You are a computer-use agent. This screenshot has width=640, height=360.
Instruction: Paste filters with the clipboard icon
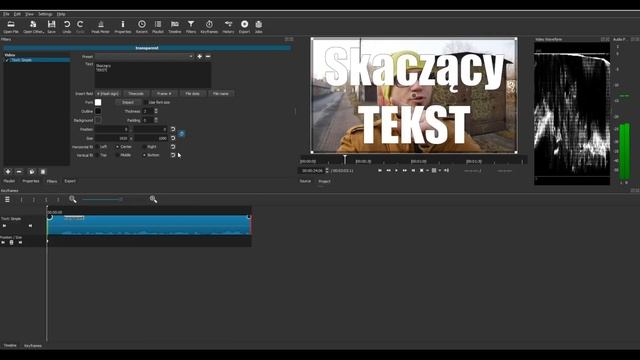(x=43, y=172)
